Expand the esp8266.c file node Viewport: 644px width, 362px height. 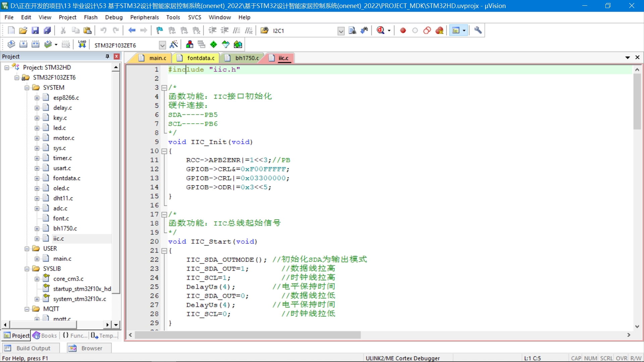pyautogui.click(x=37, y=98)
